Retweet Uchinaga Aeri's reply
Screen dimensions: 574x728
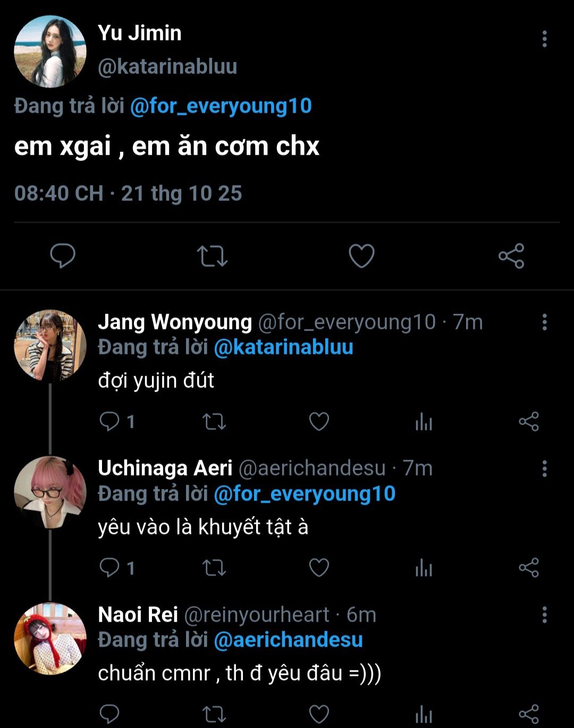pos(214,568)
